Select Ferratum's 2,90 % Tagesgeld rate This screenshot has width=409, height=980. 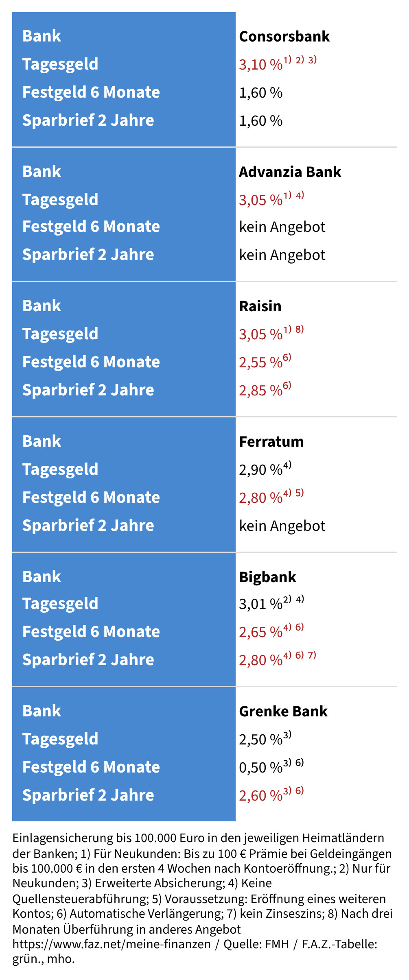pos(261,470)
